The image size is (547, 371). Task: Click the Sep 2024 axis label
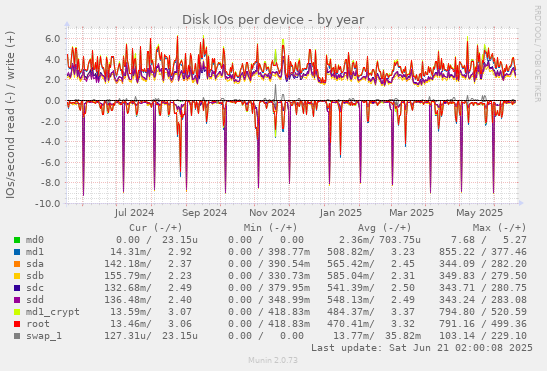click(204, 213)
